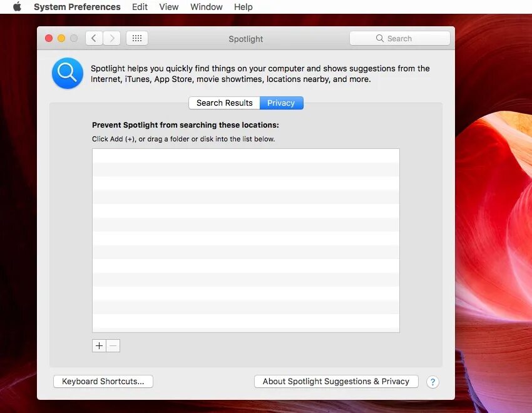Open the System Preferences menu
Screen dimensions: 532x413
point(77,7)
